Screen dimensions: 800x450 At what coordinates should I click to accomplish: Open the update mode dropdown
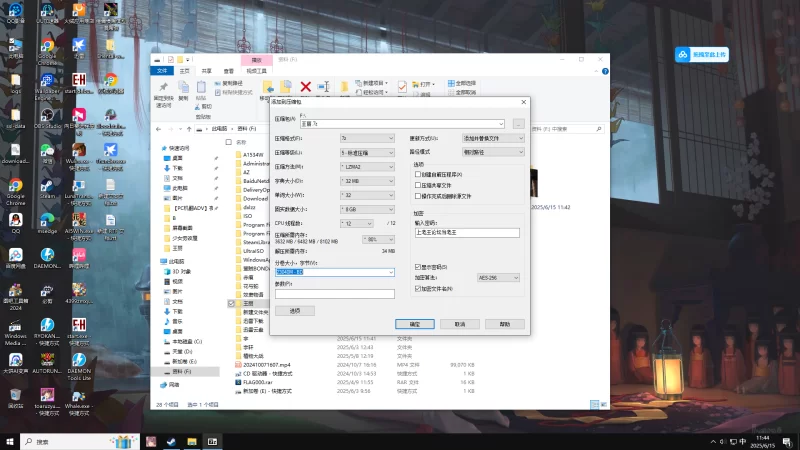pyautogui.click(x=493, y=138)
